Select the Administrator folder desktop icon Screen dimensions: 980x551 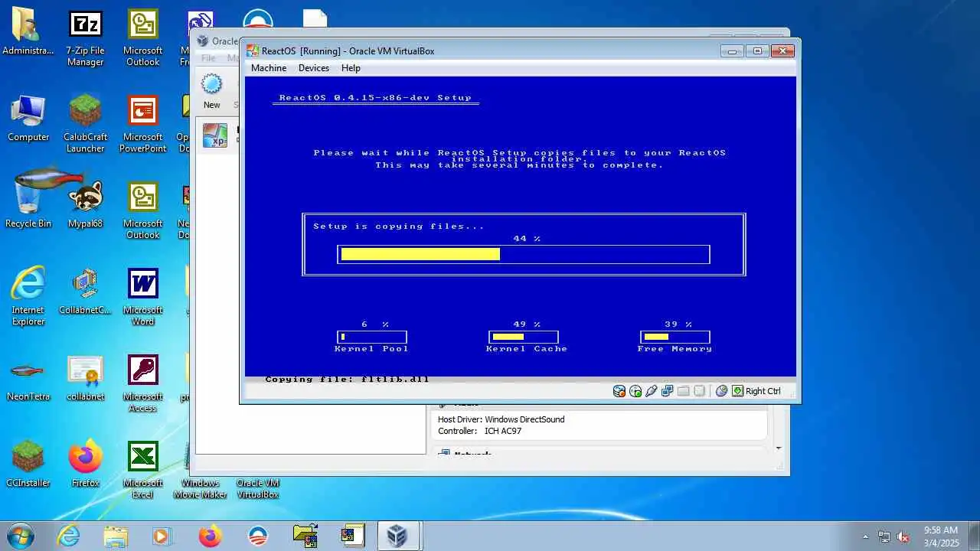click(28, 33)
